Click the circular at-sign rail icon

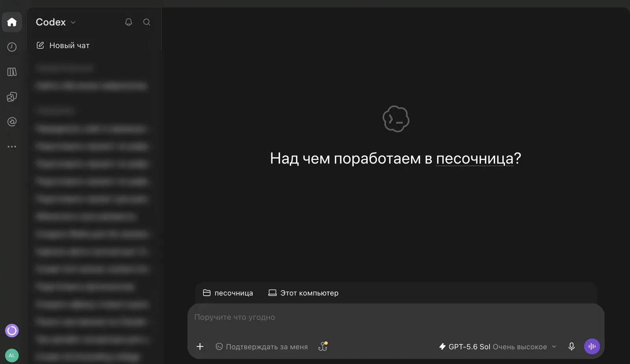(x=12, y=122)
